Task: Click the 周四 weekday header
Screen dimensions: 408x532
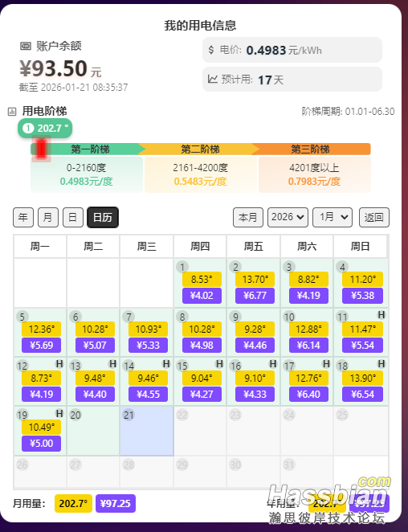Action: click(200, 247)
